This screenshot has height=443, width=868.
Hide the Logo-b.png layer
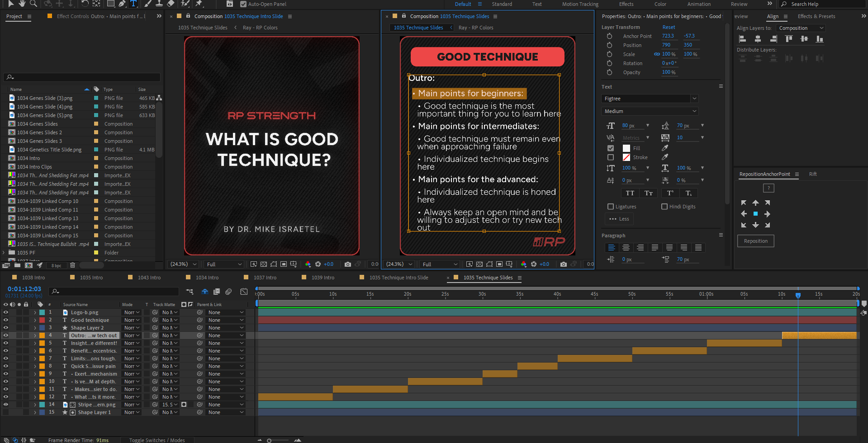[6, 312]
